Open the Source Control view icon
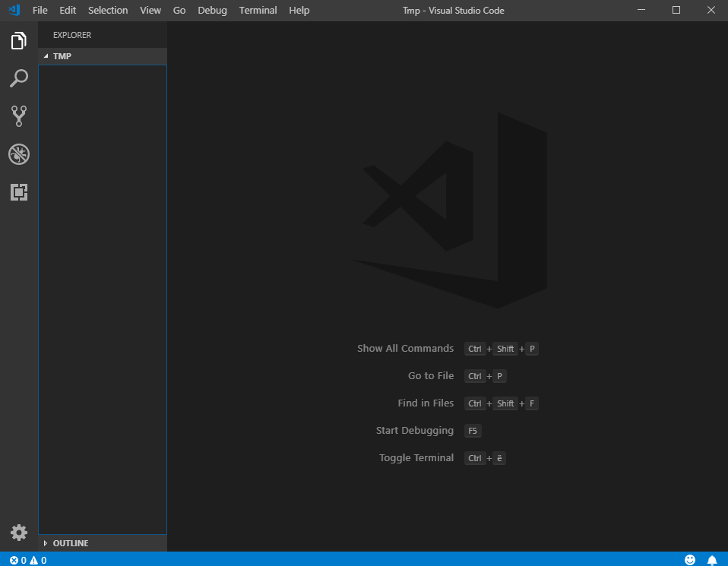The image size is (728, 566). point(18,116)
